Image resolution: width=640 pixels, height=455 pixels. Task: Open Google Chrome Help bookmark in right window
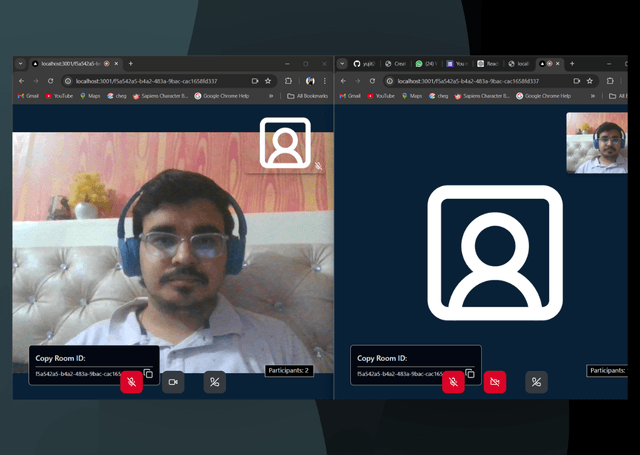543,96
